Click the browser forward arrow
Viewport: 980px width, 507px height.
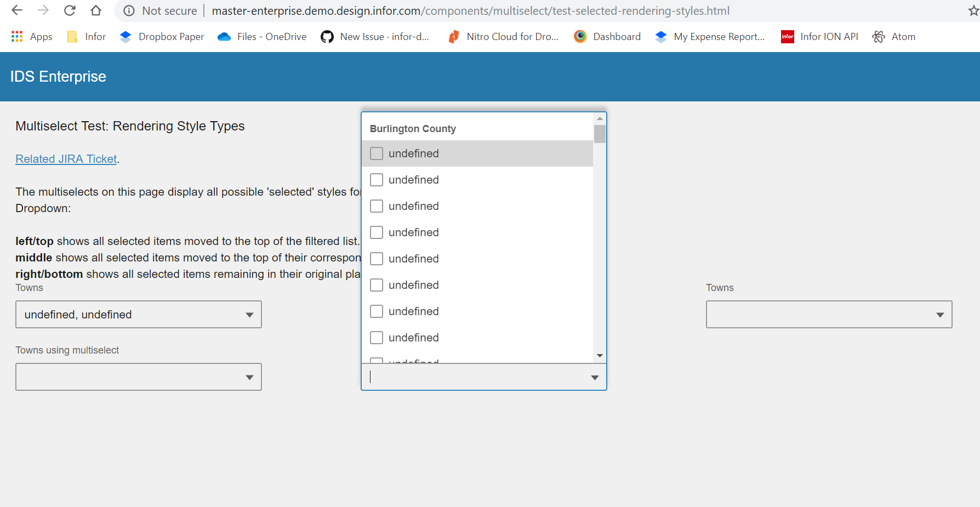(43, 10)
